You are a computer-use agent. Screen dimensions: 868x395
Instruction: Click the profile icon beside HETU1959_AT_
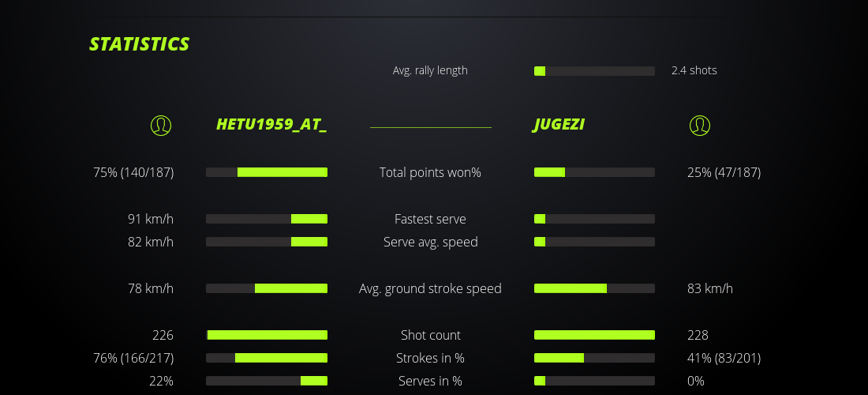coord(161,126)
